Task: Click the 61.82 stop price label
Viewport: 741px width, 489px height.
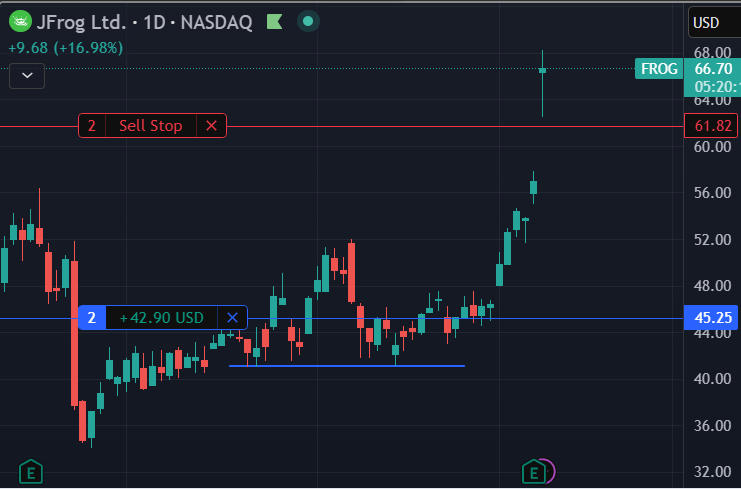Action: [x=711, y=126]
